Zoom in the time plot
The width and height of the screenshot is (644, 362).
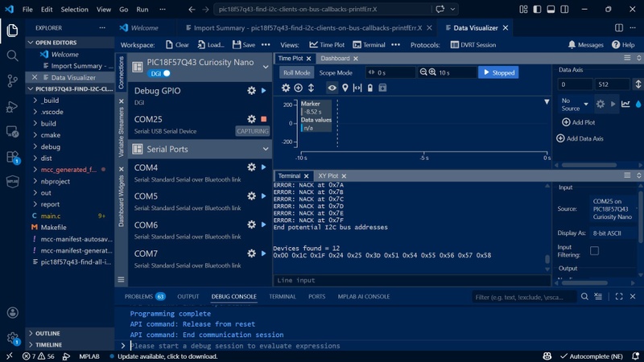[x=432, y=72]
